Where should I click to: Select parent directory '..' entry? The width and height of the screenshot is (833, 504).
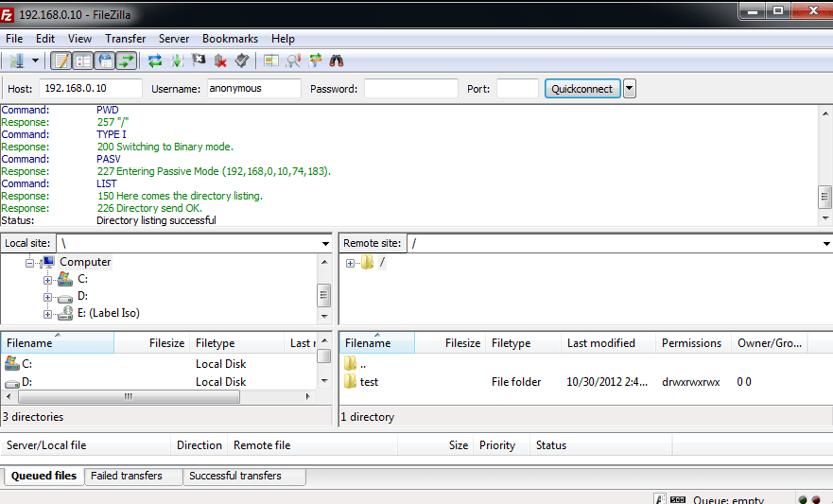pos(585,364)
